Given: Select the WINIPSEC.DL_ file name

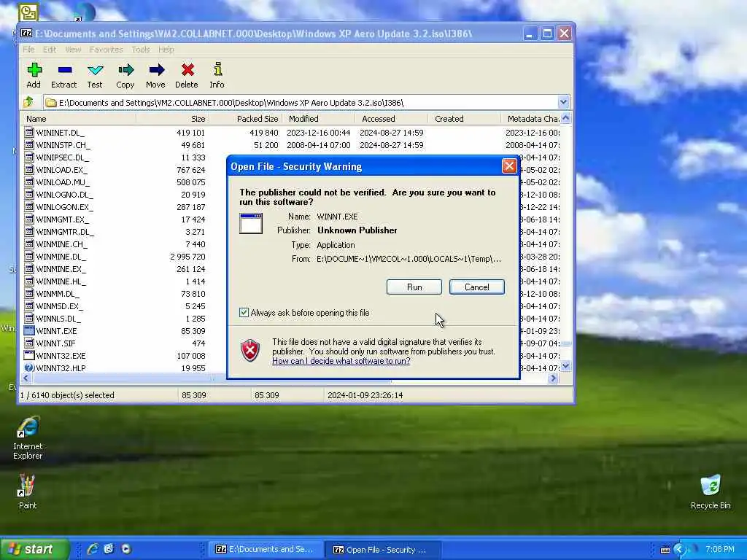Looking at the screenshot, I should click(x=63, y=157).
